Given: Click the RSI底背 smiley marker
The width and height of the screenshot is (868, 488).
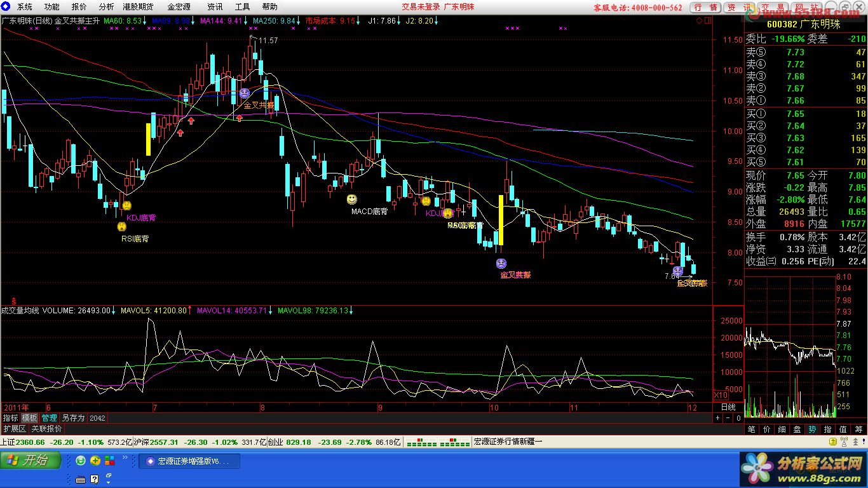Looking at the screenshot, I should pyautogui.click(x=121, y=226).
